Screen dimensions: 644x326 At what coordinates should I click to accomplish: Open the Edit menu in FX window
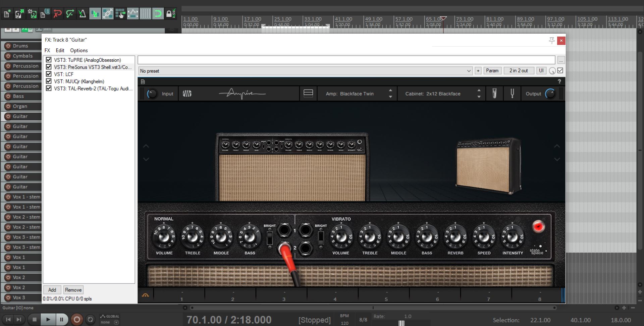60,50
